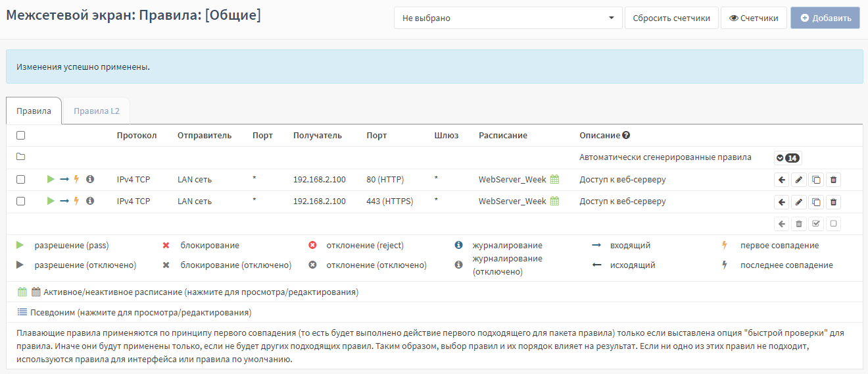Check the box for HTTP port 80 rule

click(20, 180)
